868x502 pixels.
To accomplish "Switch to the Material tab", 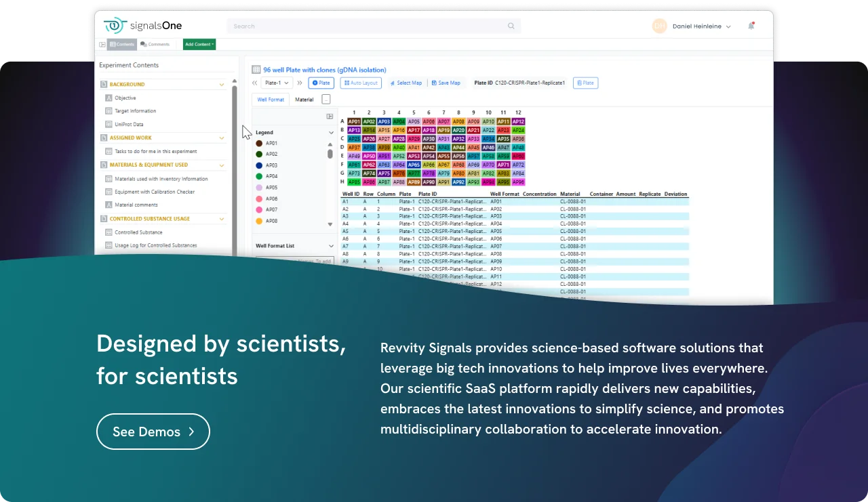I will coord(304,100).
